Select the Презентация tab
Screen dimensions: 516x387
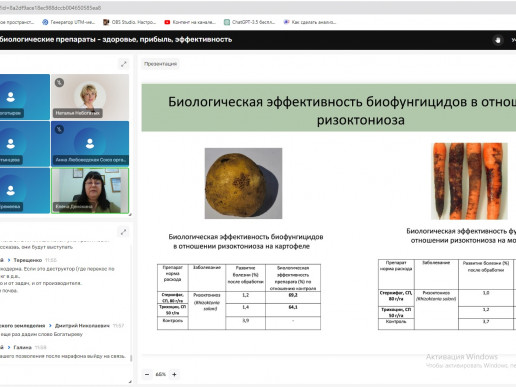(x=160, y=64)
